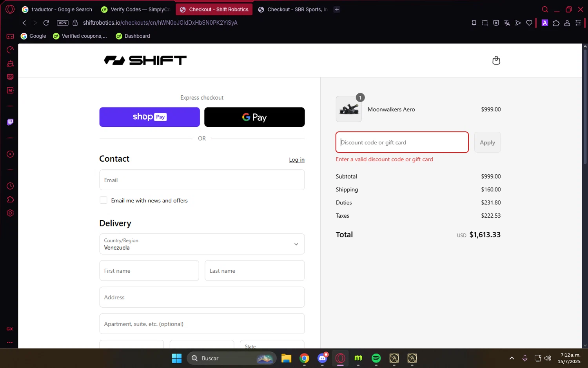The image size is (588, 368).
Task: Open GX Cleaner broom sidebar icon
Action: [x=10, y=63]
